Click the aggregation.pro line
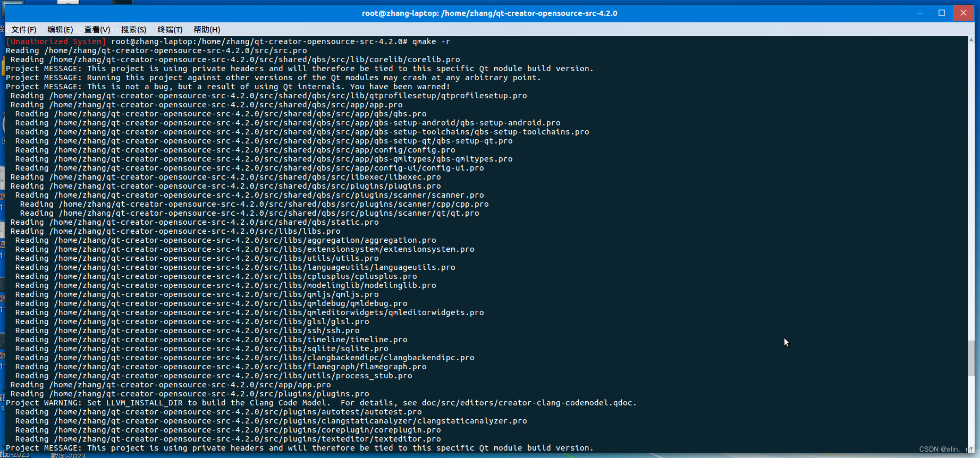980x458 pixels. tap(226, 240)
